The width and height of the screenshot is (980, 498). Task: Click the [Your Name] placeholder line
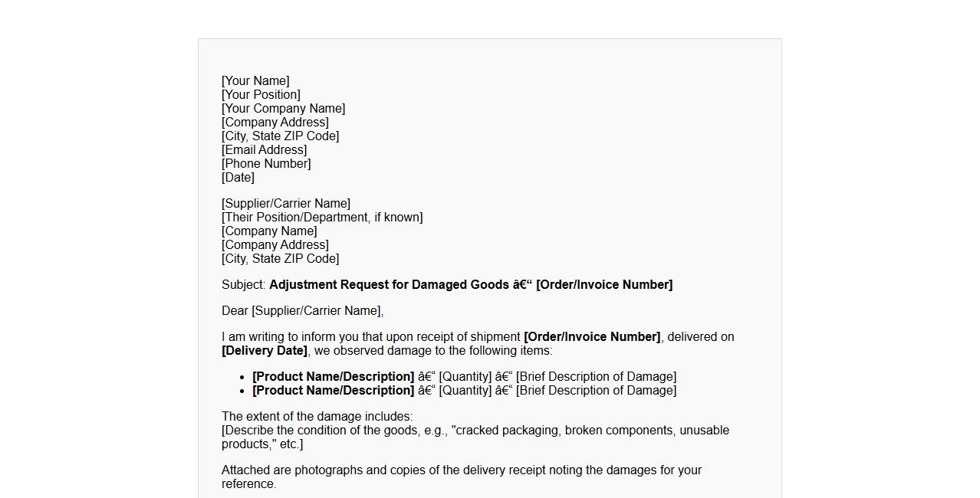click(255, 81)
